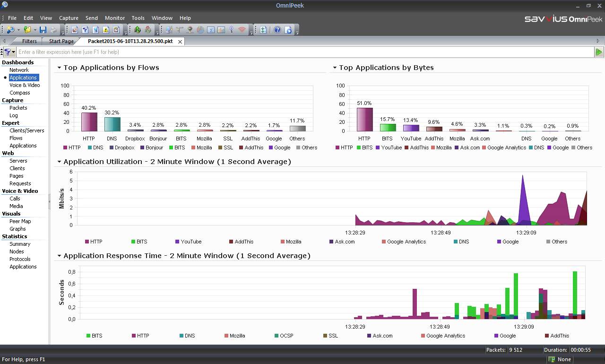The image size is (605, 364).
Task: Click Dropbox legend swatch in Flows chart
Action: (x=111, y=147)
